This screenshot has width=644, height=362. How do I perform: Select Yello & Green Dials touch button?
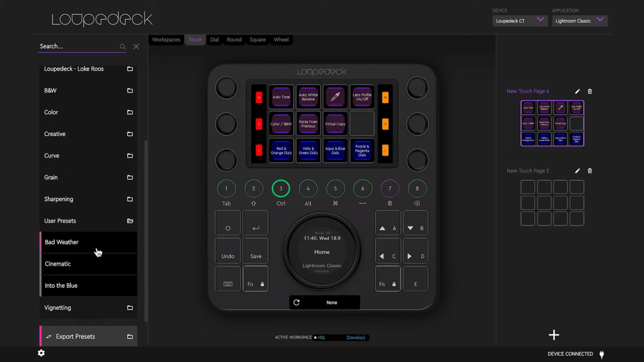coord(308,151)
